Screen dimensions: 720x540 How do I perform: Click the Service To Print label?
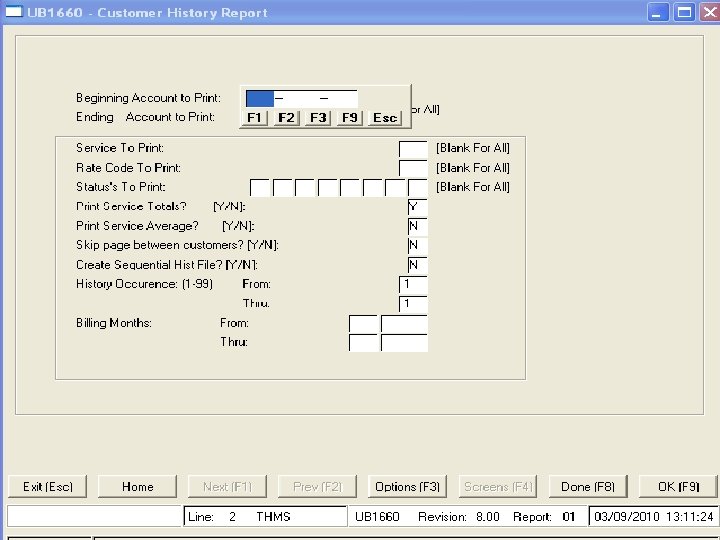tap(120, 148)
